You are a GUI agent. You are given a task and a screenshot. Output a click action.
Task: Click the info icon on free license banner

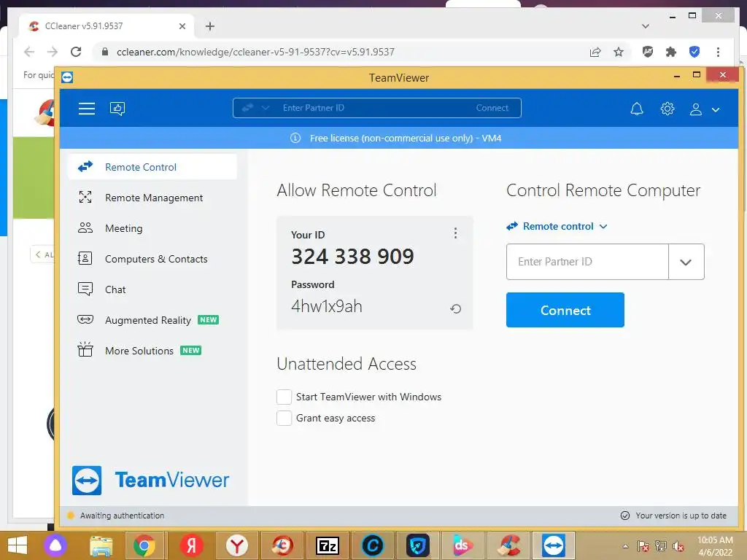pyautogui.click(x=295, y=138)
